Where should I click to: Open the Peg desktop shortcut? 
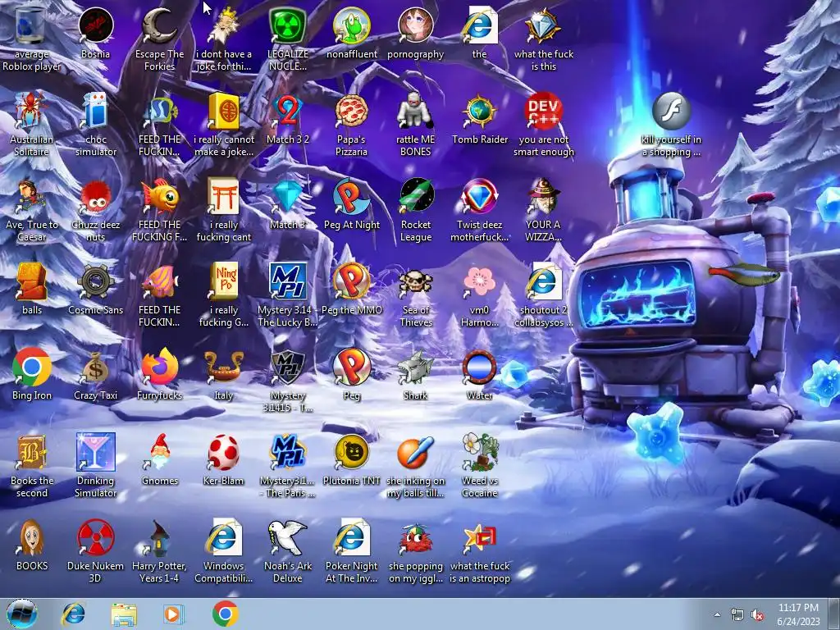pyautogui.click(x=351, y=367)
